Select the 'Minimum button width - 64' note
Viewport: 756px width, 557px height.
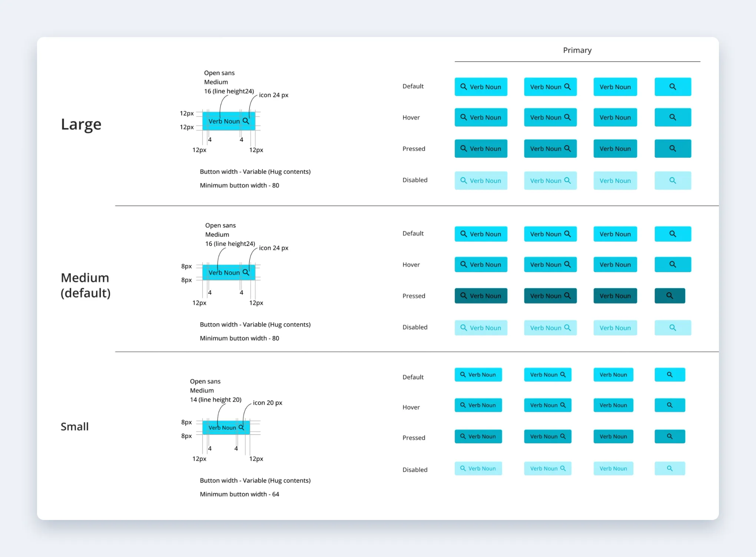239,494
